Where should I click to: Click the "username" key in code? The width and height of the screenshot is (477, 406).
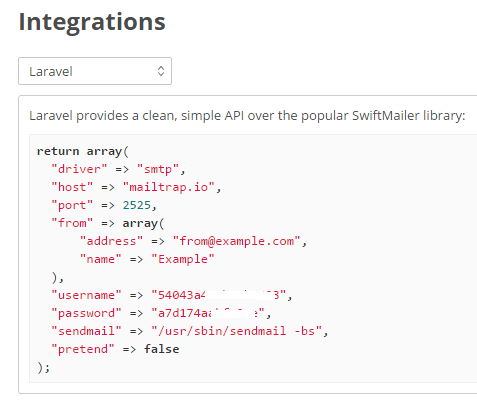point(86,295)
